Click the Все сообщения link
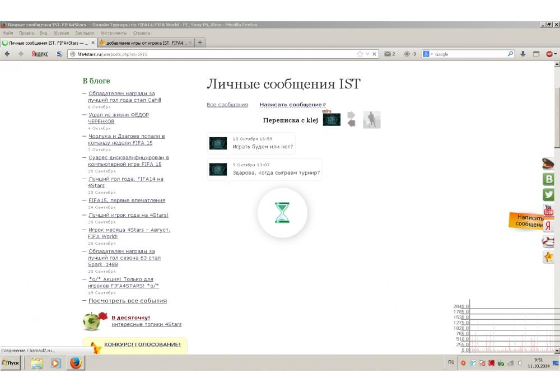Image resolution: width=560 pixels, height=392 pixels. pyautogui.click(x=227, y=105)
